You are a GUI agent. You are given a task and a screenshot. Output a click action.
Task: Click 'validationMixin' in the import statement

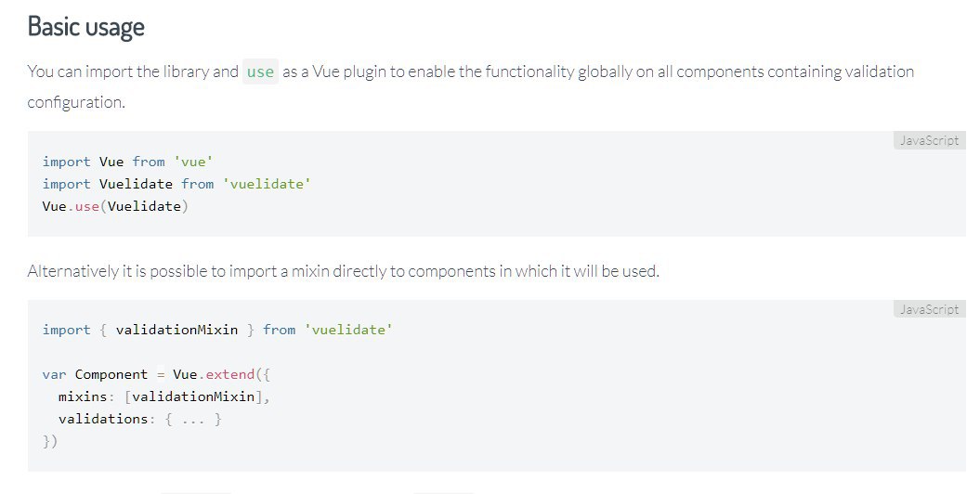coord(176,330)
